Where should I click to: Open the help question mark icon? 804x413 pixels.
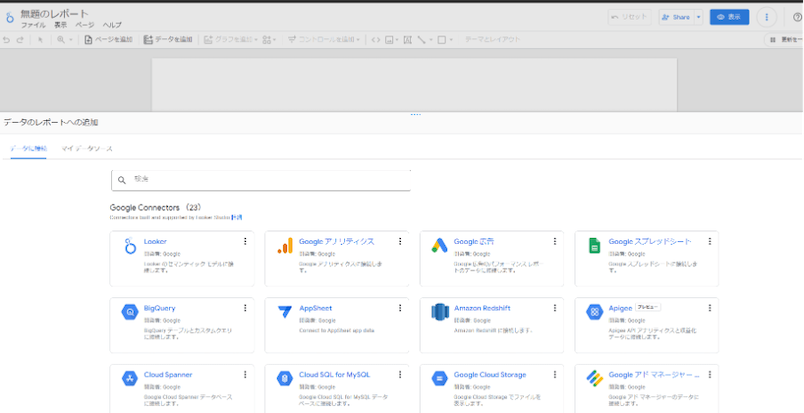point(797,17)
